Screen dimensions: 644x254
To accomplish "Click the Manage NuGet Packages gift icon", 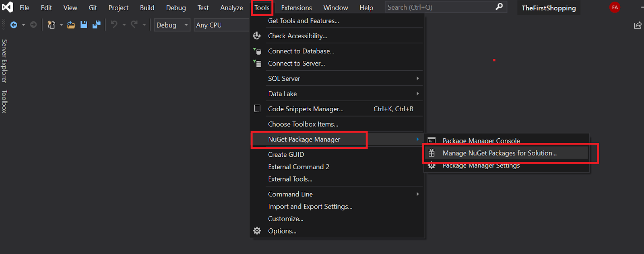I will point(431,153).
